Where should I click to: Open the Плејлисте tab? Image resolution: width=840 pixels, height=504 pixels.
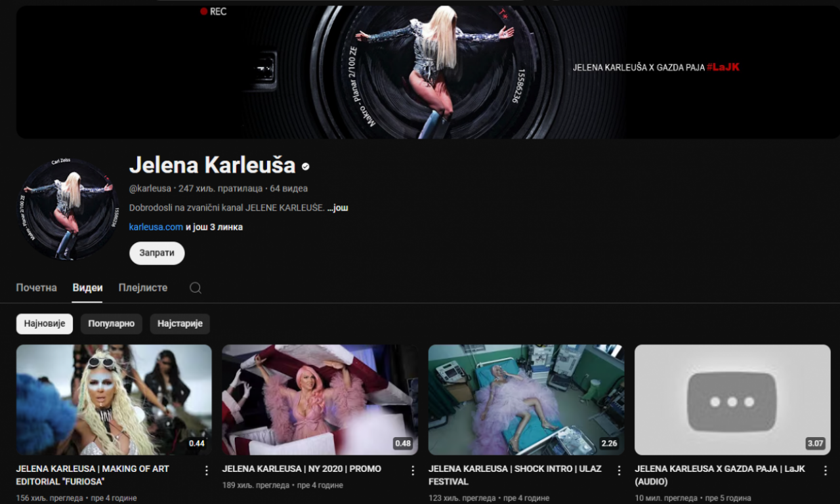pyautogui.click(x=143, y=287)
